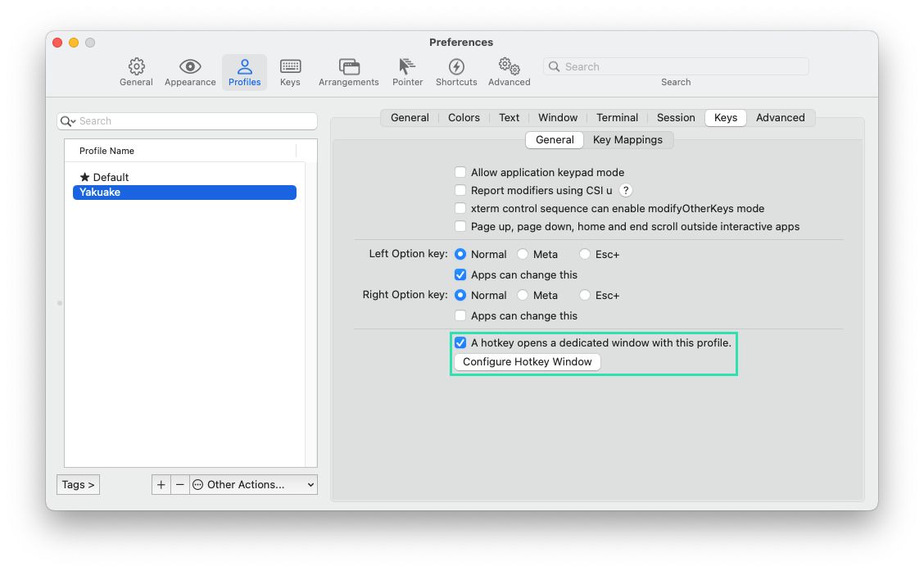Select the Arrangements icon
The image size is (924, 571).
coord(348,71)
